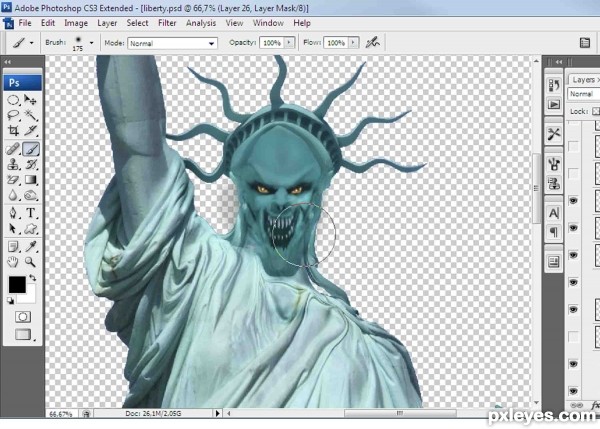The width and height of the screenshot is (600, 429).
Task: Click the brush size 175 preview
Action: (x=78, y=43)
